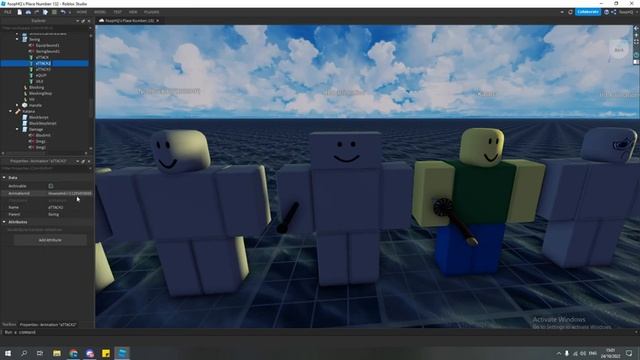
Task: Click the AnimationId value field
Action: [70, 193]
